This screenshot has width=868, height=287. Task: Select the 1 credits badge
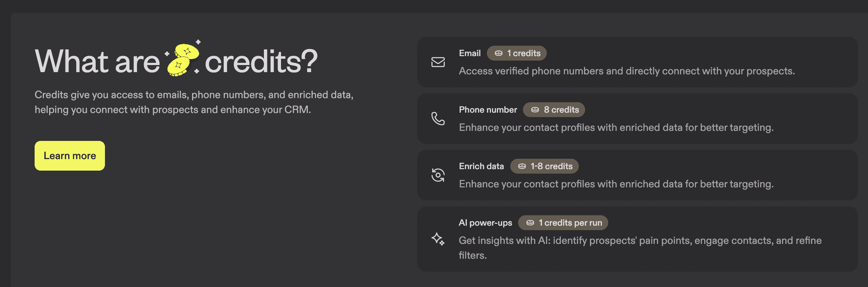[x=517, y=53]
